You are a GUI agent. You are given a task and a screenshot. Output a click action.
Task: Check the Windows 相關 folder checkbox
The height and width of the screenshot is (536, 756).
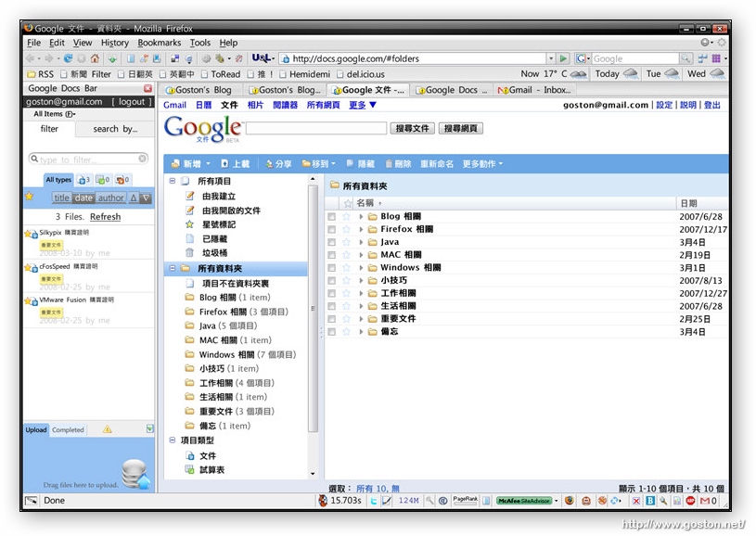[x=332, y=268]
